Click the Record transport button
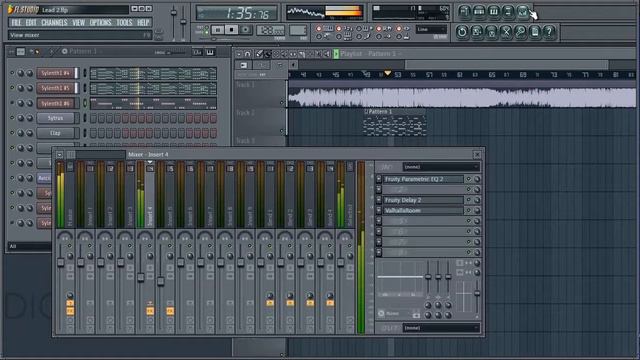640x360 pixels. (246, 30)
